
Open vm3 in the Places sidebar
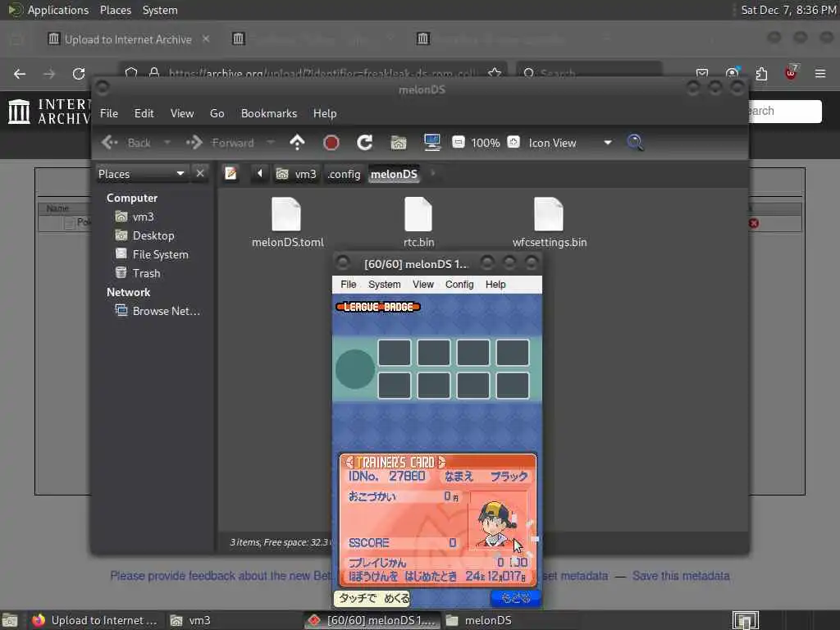[135, 217]
